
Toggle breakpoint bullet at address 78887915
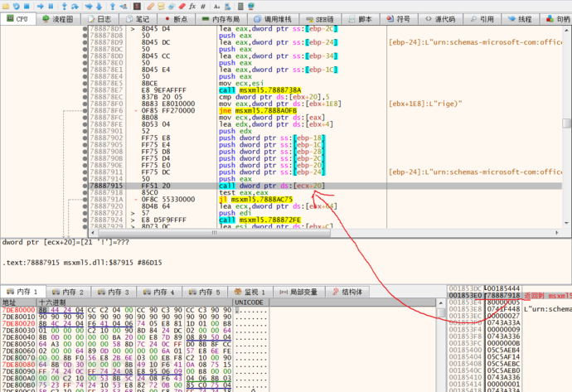84,186
